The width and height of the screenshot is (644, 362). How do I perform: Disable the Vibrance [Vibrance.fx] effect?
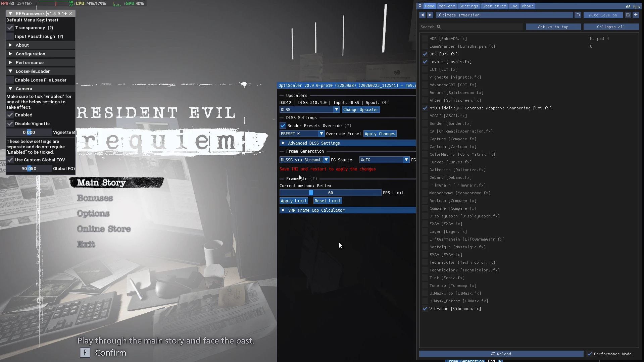click(x=425, y=309)
